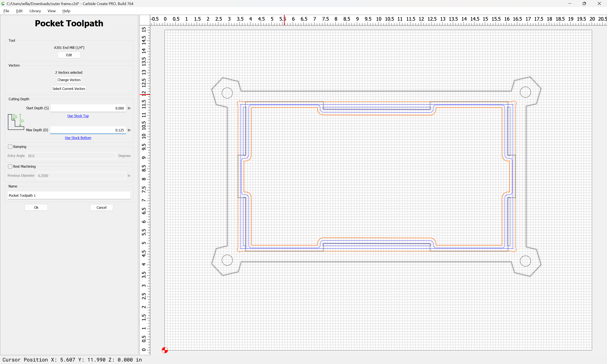Open the Library menu

tap(35, 11)
